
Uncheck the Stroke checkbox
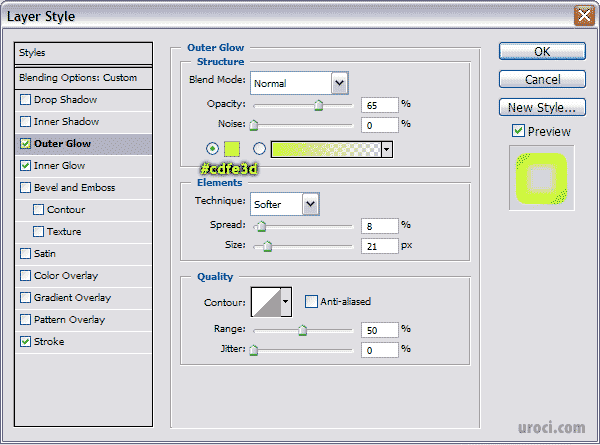25,342
